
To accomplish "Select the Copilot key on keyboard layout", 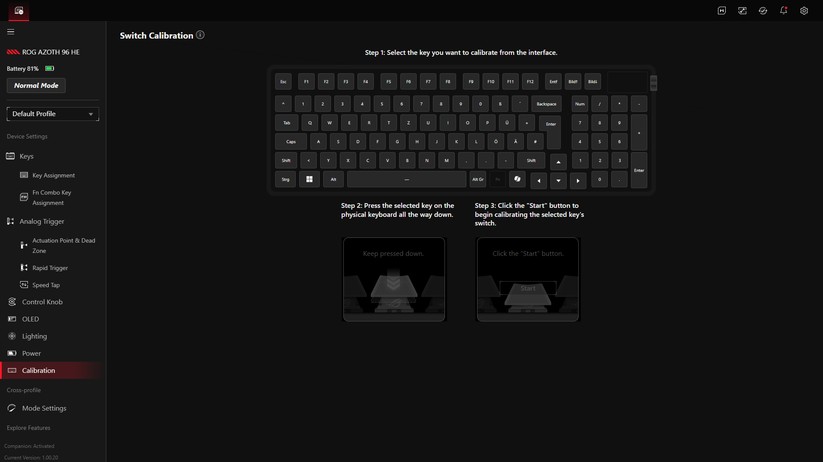I will click(517, 180).
